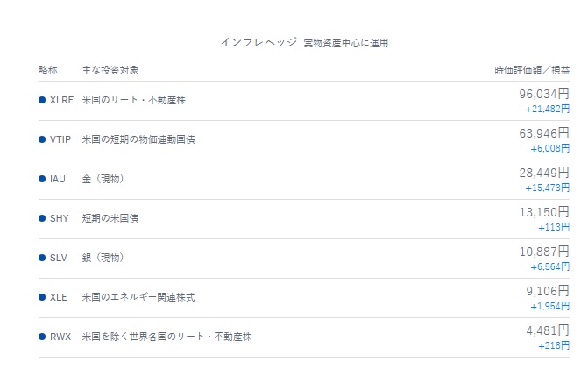Click the blue dot beside SLV
Image resolution: width=588 pixels, height=376 pixels.
tap(42, 258)
